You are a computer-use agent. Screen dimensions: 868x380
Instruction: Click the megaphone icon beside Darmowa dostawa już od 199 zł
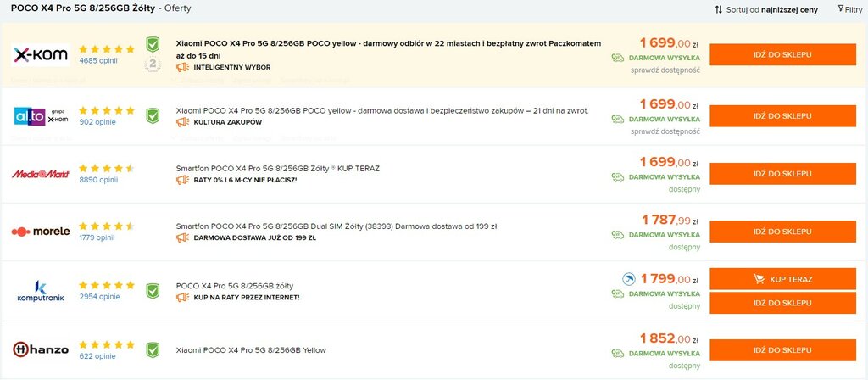183,237
